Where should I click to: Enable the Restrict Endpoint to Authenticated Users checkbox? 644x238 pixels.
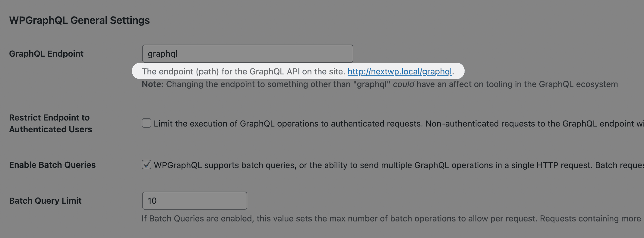(x=146, y=123)
